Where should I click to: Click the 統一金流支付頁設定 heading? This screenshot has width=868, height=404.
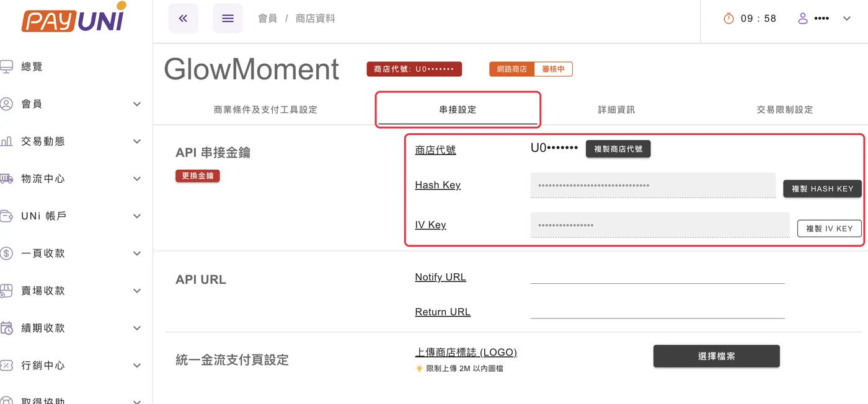(x=232, y=359)
